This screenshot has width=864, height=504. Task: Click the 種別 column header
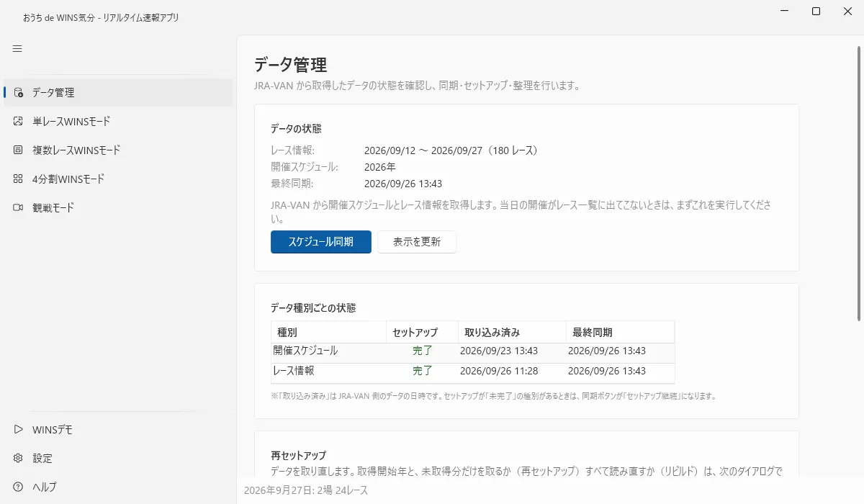(x=329, y=332)
